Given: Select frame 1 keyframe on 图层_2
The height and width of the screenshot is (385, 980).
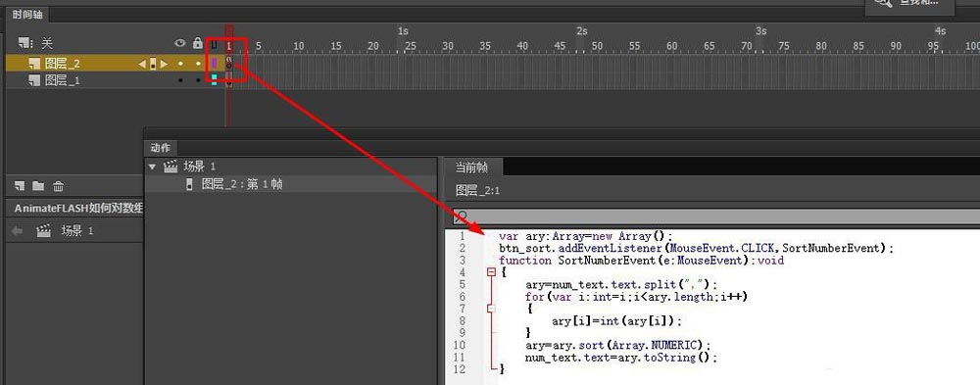Looking at the screenshot, I should coord(229,63).
